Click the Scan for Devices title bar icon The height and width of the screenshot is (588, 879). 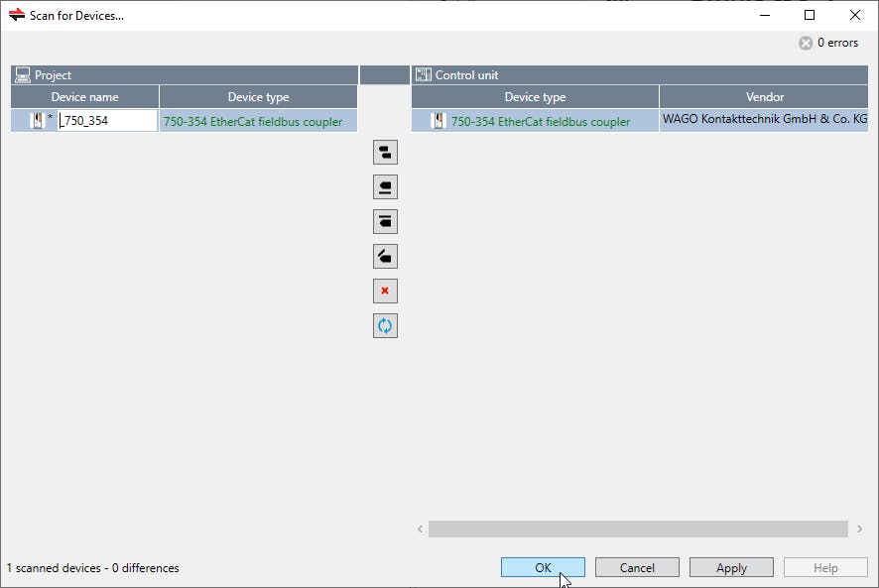pyautogui.click(x=17, y=15)
